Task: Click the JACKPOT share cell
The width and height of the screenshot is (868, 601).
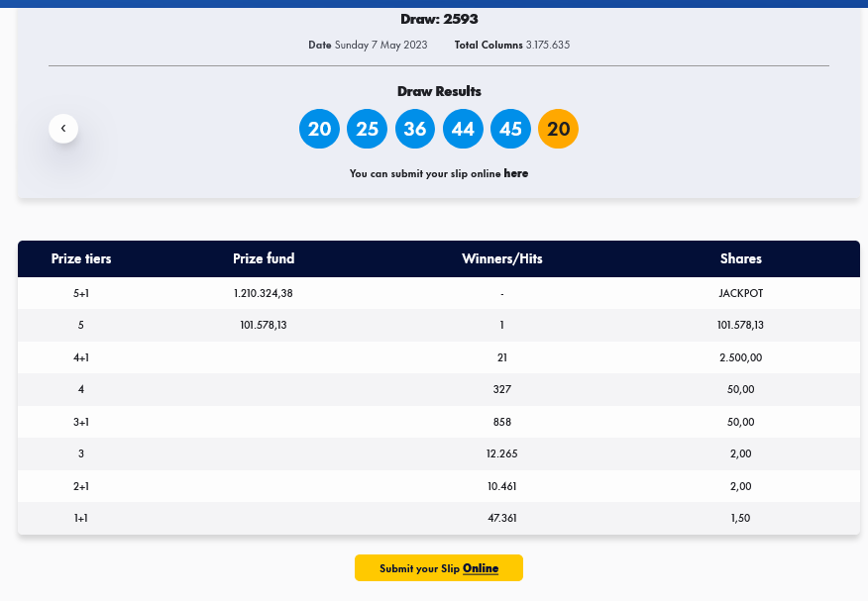Action: (x=740, y=293)
